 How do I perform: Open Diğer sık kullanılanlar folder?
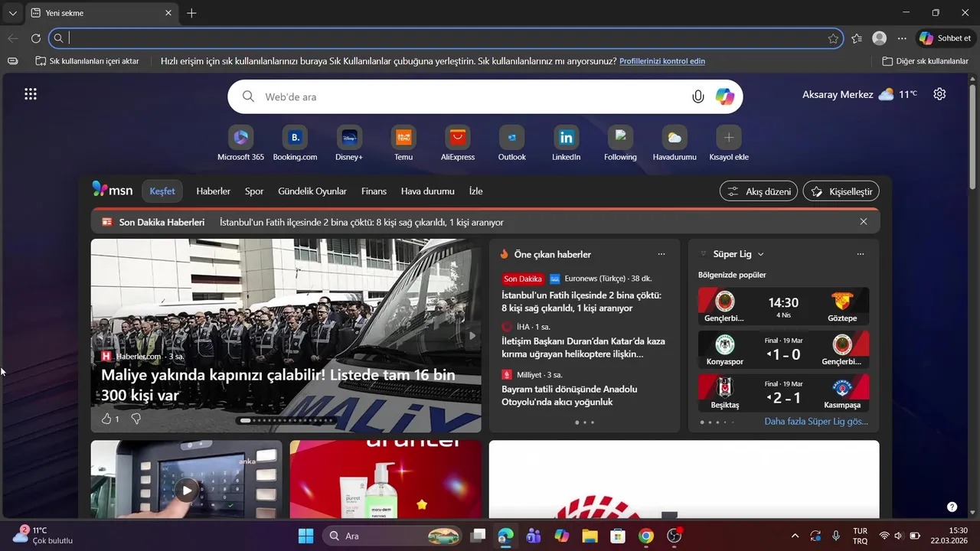[x=926, y=61]
